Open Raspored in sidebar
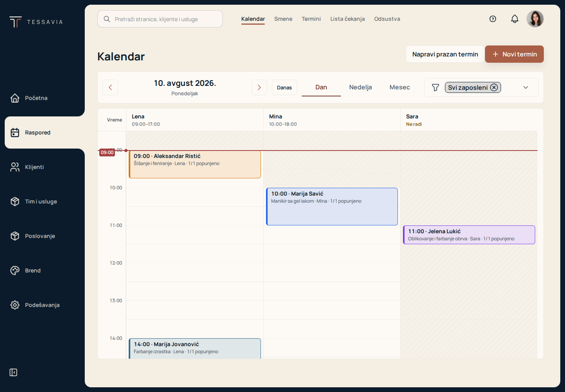 (x=45, y=132)
